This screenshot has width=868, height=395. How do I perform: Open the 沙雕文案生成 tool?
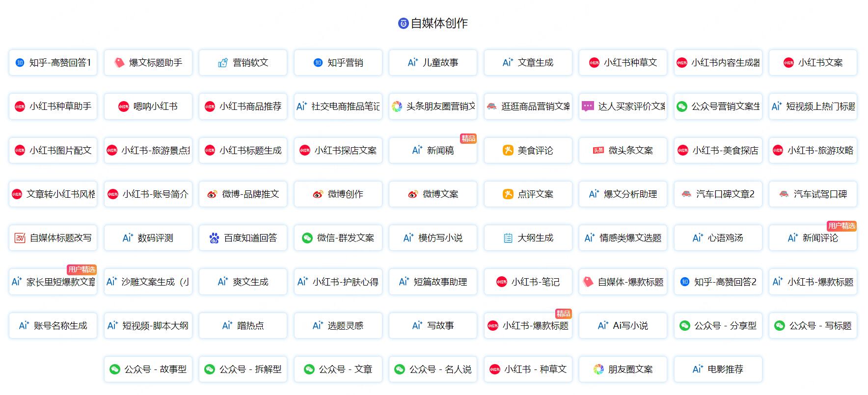click(x=148, y=282)
